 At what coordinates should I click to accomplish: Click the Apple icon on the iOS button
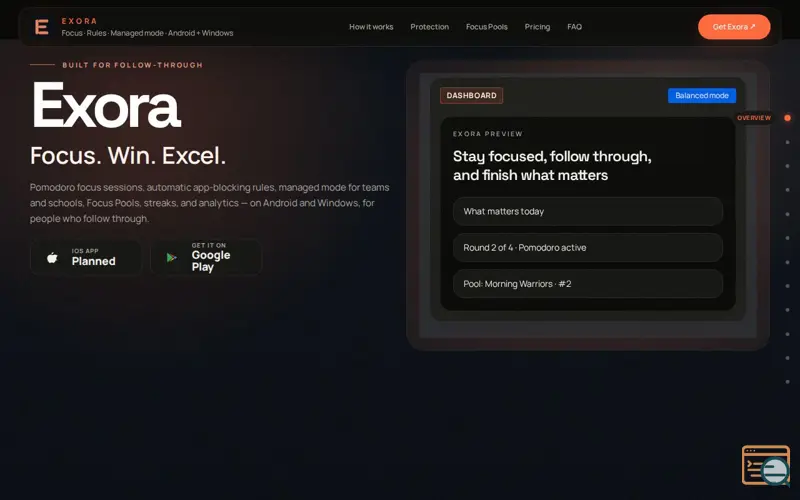click(x=53, y=258)
